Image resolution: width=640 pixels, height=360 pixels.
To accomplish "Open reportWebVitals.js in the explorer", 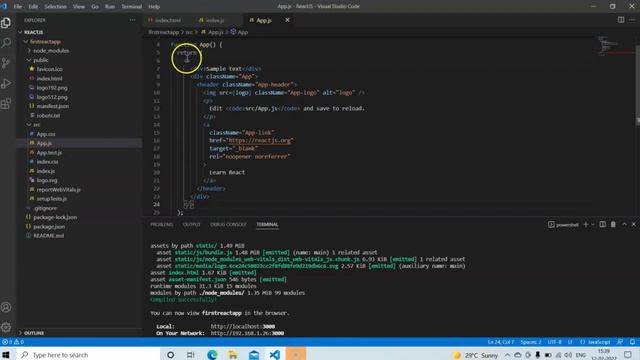I will coord(58,189).
